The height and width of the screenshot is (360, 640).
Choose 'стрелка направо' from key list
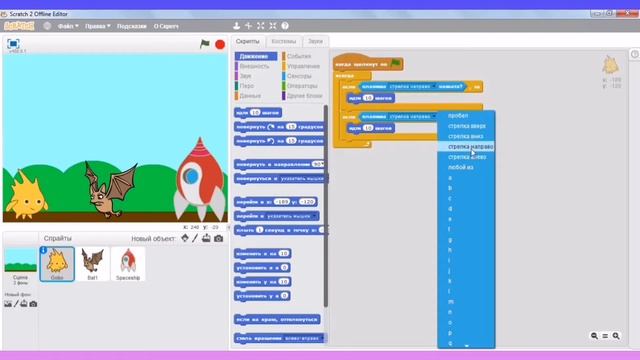click(466, 147)
